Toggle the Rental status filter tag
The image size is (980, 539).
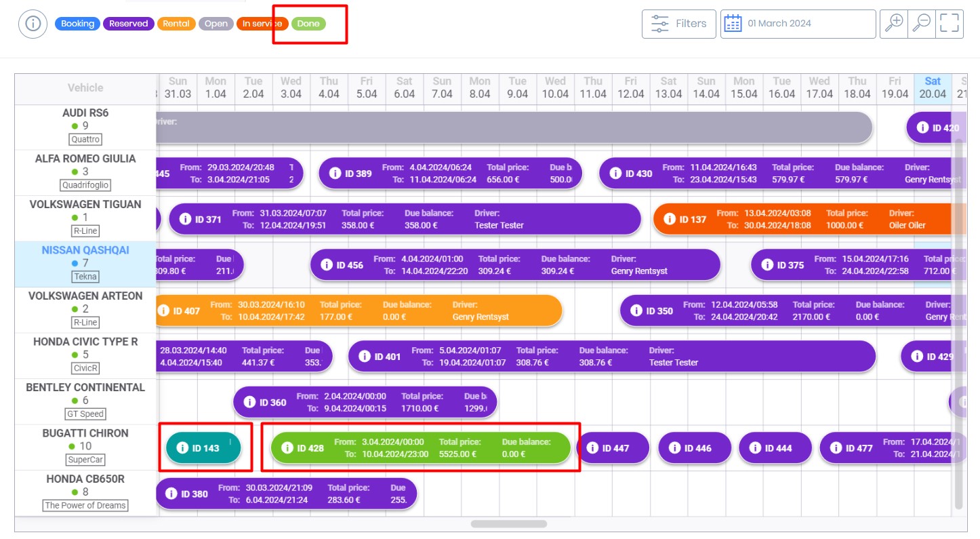pyautogui.click(x=176, y=24)
